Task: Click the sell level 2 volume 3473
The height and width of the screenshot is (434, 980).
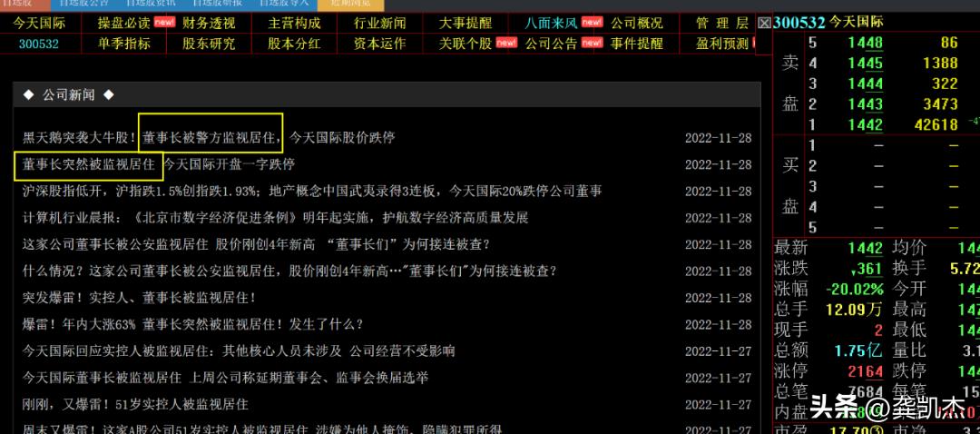Action: point(940,104)
